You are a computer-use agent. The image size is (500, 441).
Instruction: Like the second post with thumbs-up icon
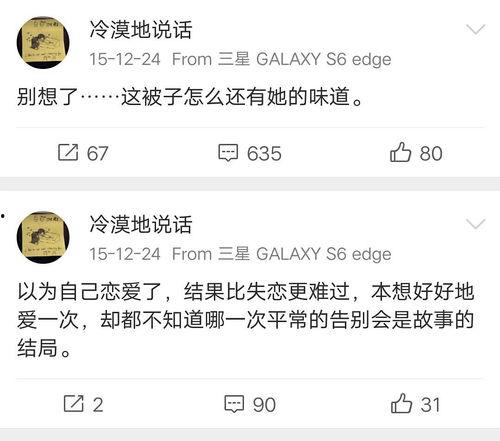coord(401,403)
